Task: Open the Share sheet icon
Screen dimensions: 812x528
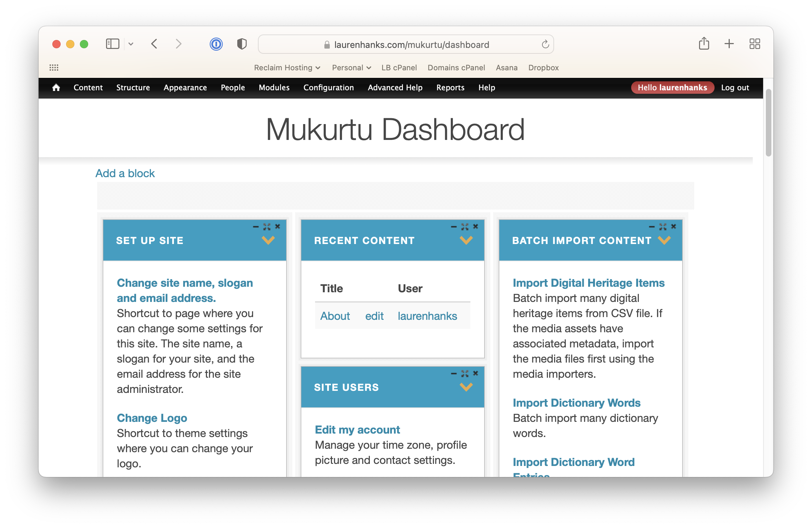Action: [x=704, y=44]
